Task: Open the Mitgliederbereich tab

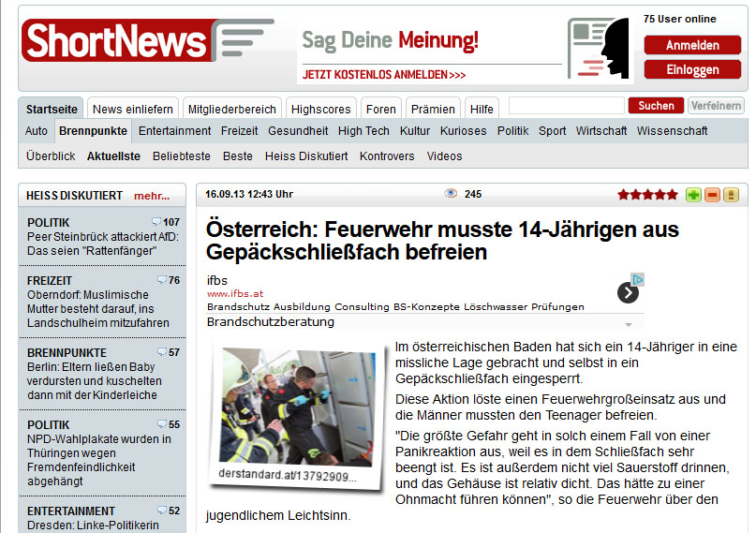Action: [232, 110]
